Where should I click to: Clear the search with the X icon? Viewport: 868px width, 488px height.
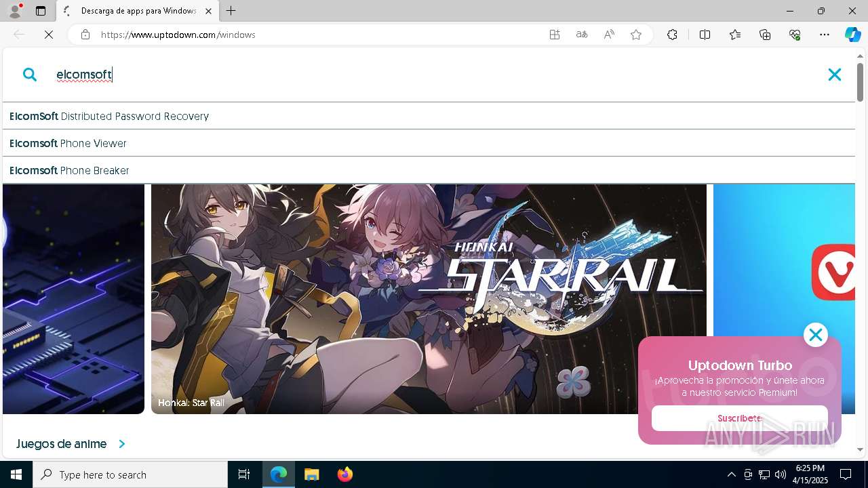835,75
